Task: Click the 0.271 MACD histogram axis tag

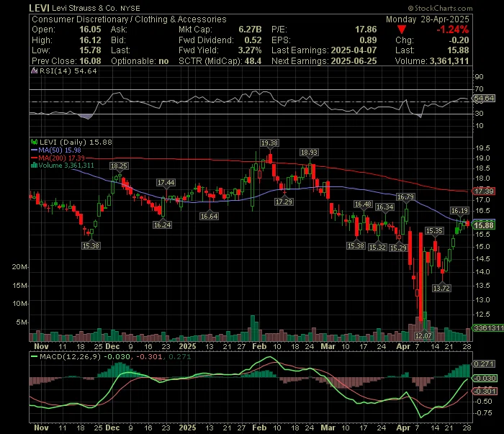Action: (483, 364)
